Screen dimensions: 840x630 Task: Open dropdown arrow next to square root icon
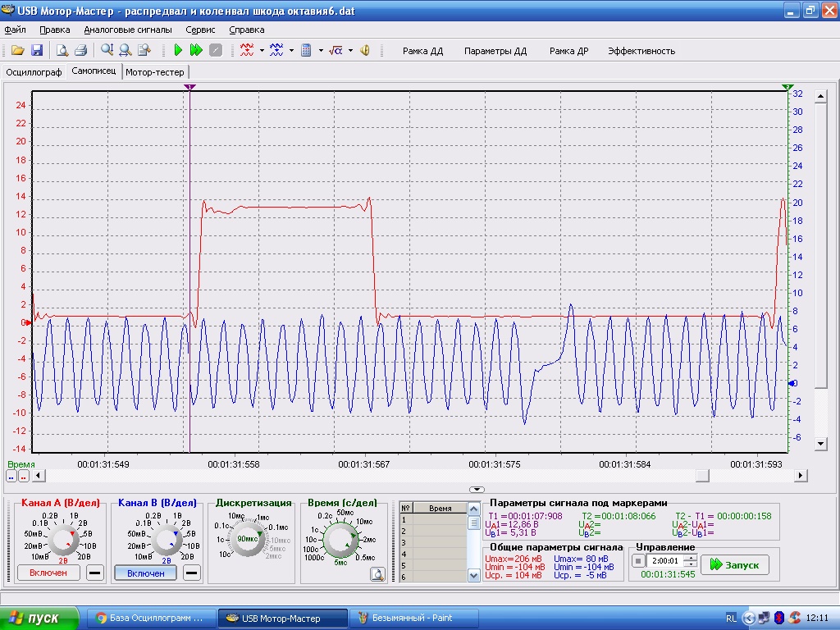pyautogui.click(x=350, y=51)
